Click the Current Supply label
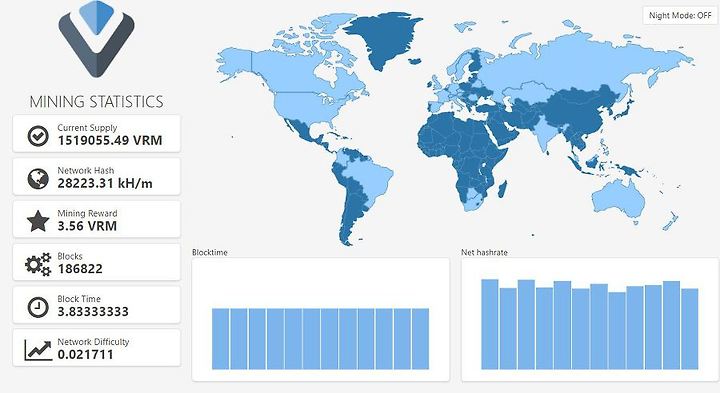This screenshot has height=393, width=720. click(x=87, y=128)
